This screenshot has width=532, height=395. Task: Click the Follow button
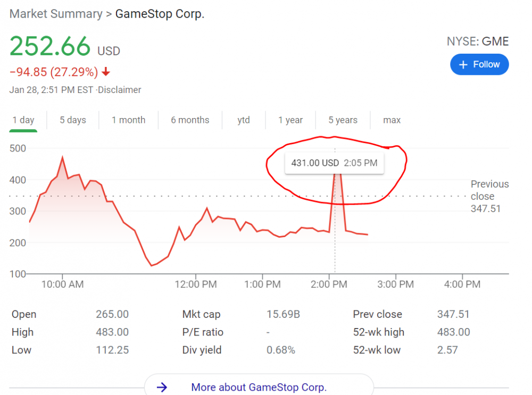[479, 64]
